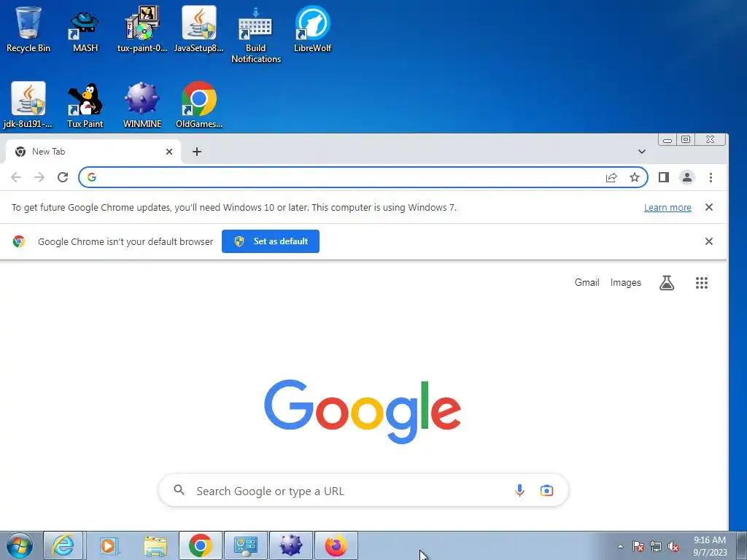Open the Images link
Viewport: 747px width, 560px height.
[x=625, y=282]
